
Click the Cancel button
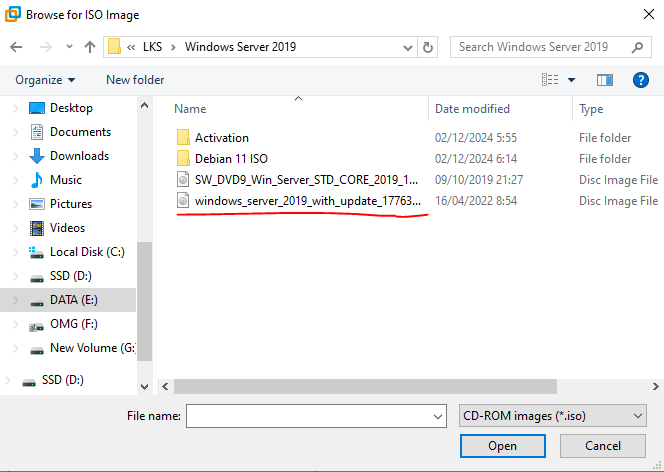click(603, 446)
